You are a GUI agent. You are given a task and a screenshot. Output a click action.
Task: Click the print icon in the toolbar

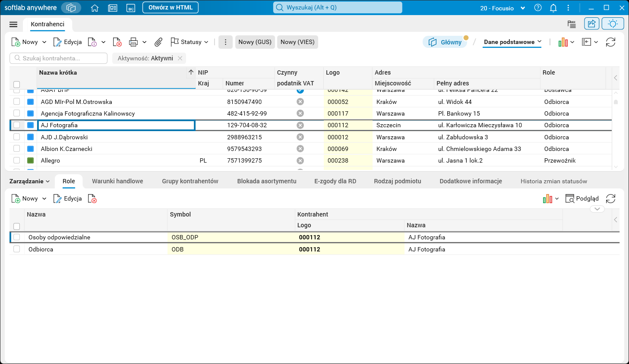(133, 42)
